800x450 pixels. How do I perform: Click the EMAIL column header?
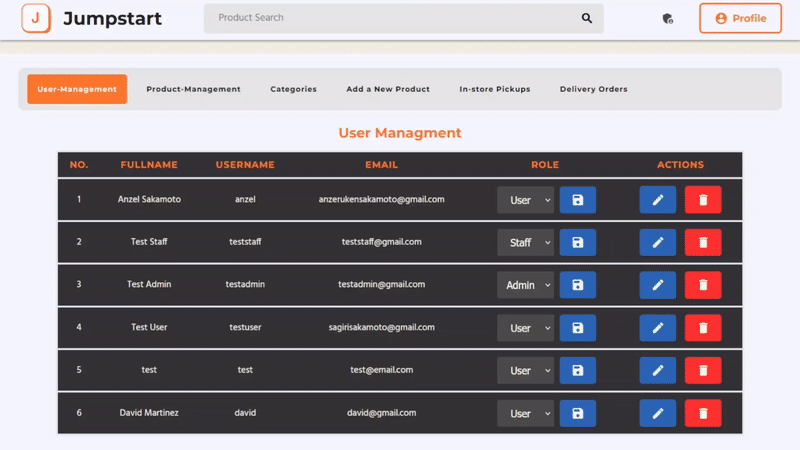click(x=381, y=165)
